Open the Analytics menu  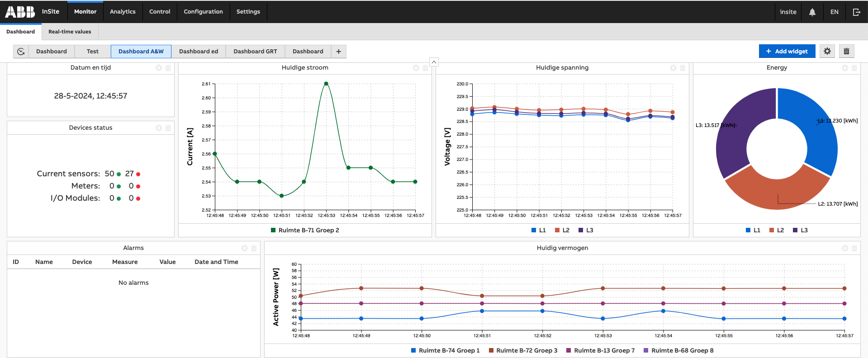pos(123,12)
